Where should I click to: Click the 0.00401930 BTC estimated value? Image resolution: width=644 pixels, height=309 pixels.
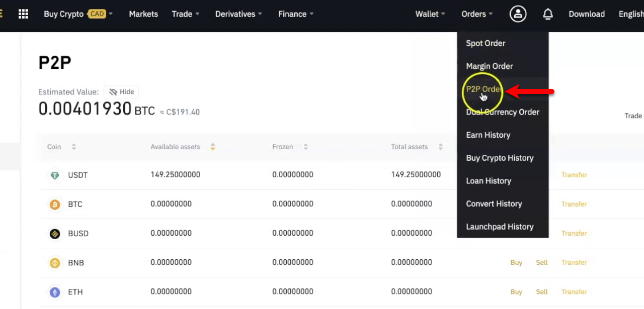(97, 109)
